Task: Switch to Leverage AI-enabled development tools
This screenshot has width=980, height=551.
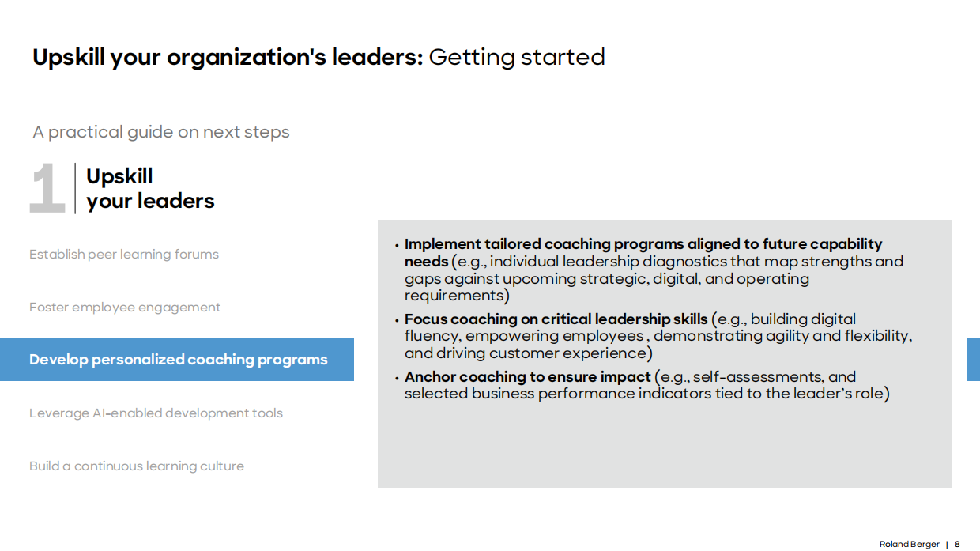Action: [156, 413]
